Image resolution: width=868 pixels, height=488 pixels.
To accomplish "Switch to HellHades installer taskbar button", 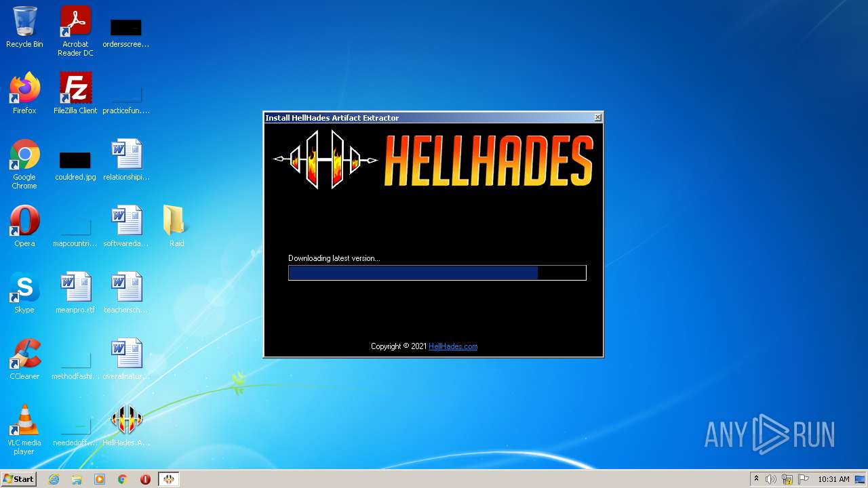I will click(x=168, y=479).
